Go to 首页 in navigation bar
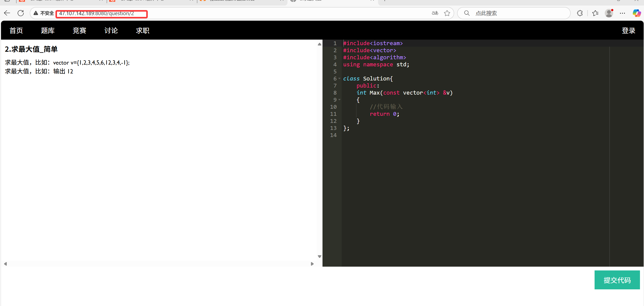Screen dimensions: 644x306 click(x=16, y=31)
